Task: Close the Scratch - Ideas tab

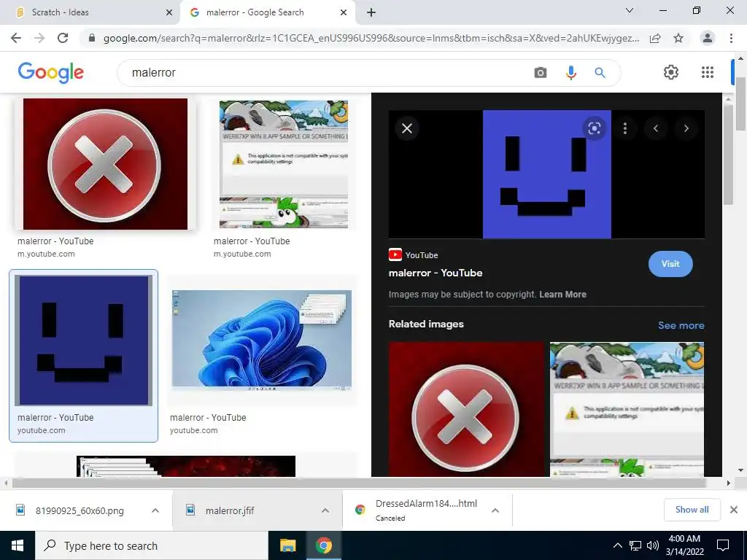Action: point(169,13)
